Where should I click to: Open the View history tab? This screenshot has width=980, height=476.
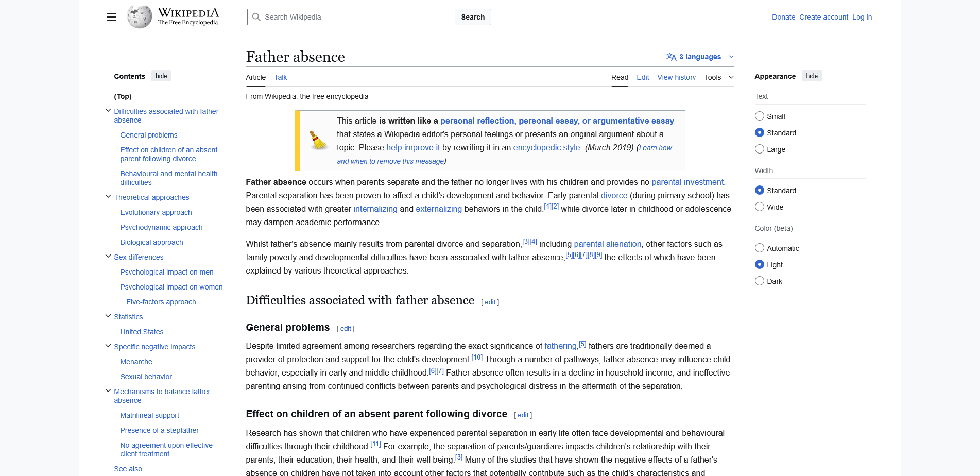coord(676,77)
